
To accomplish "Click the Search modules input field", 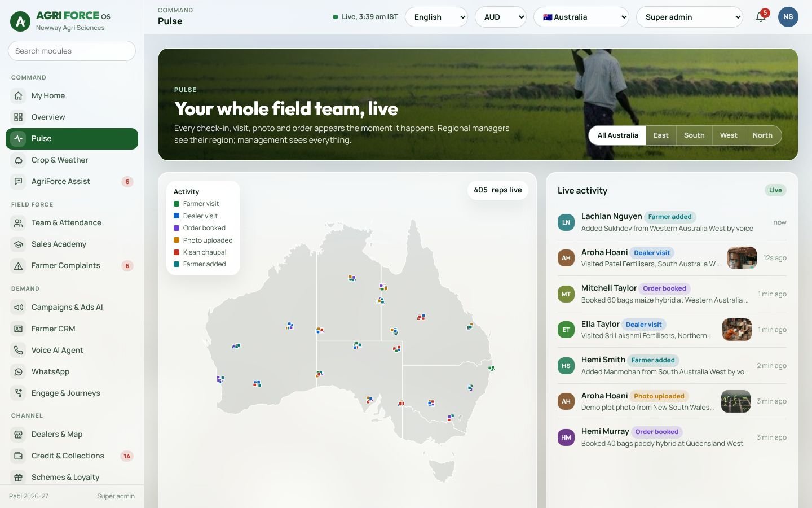I will click(72, 51).
